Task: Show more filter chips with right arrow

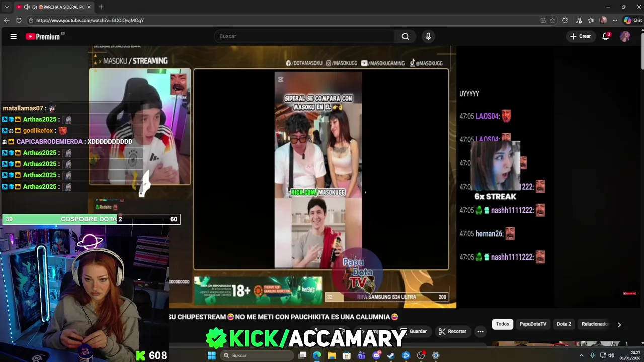Action: (x=619, y=325)
